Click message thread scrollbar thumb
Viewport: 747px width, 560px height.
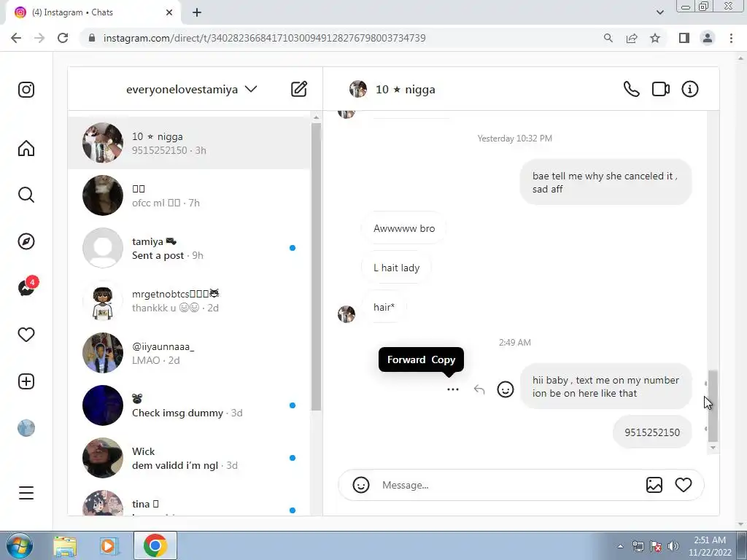(x=713, y=406)
